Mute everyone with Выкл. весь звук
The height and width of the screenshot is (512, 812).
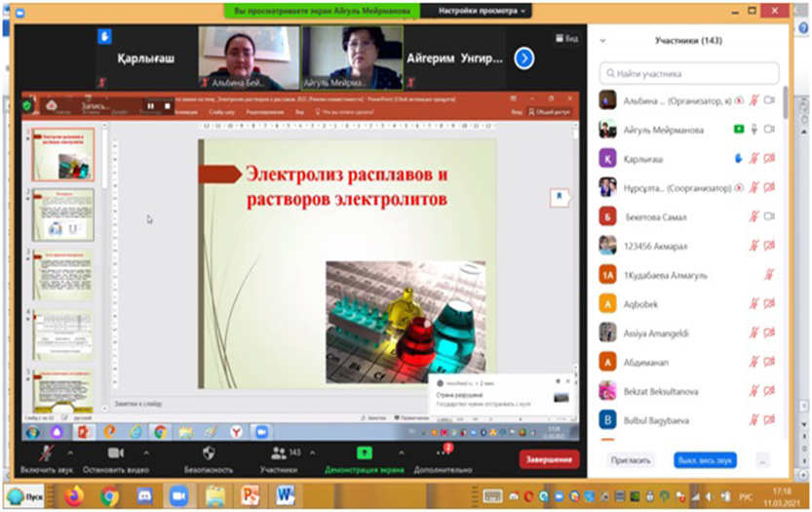click(705, 460)
